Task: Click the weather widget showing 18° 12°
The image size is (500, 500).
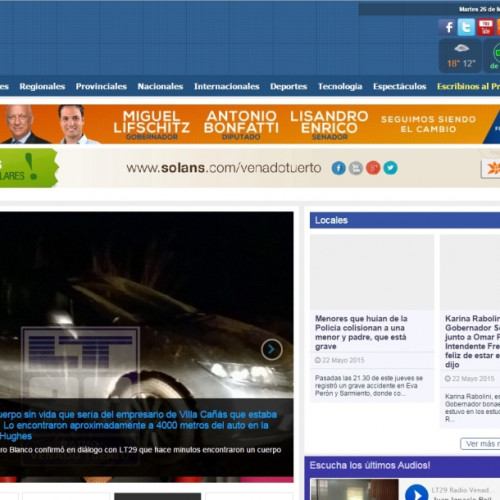Action: point(461,56)
